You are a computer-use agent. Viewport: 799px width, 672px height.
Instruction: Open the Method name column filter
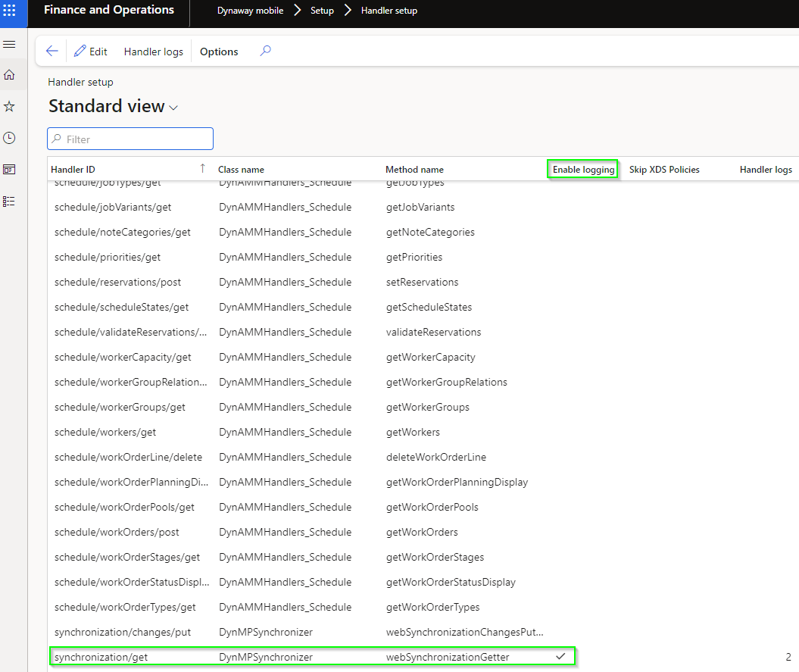click(414, 169)
